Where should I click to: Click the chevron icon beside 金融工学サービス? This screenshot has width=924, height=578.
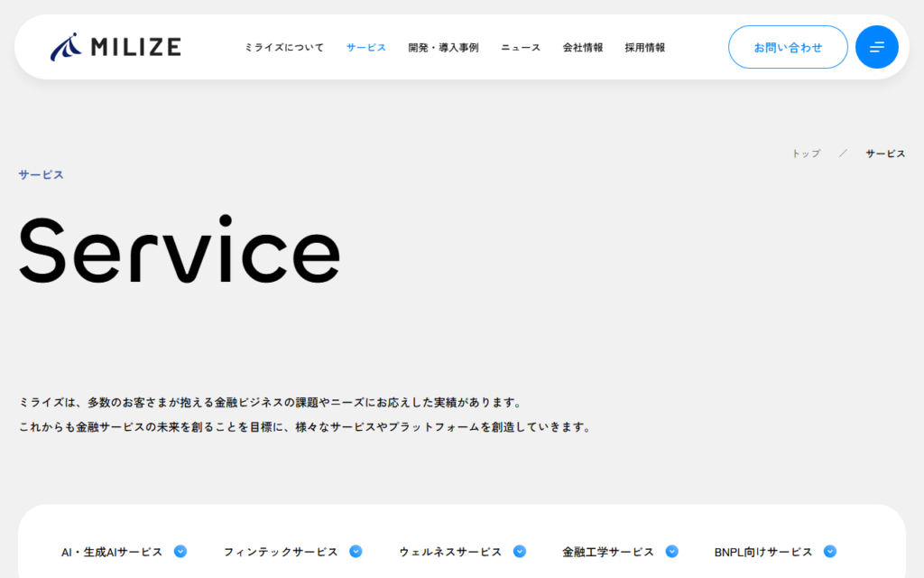point(671,552)
